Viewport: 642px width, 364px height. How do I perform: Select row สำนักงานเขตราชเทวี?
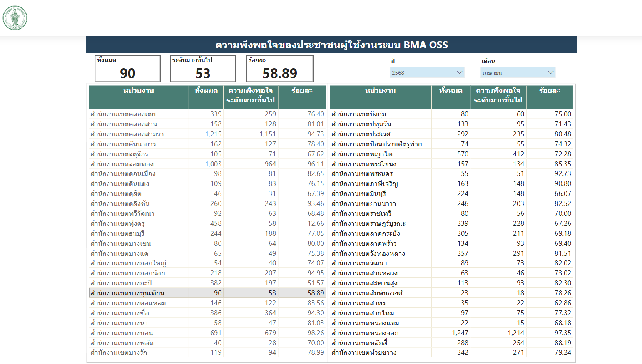451,213
